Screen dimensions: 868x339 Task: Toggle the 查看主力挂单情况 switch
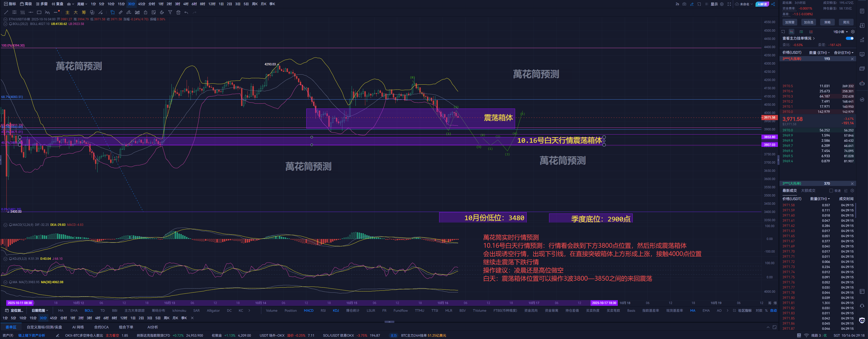point(849,38)
